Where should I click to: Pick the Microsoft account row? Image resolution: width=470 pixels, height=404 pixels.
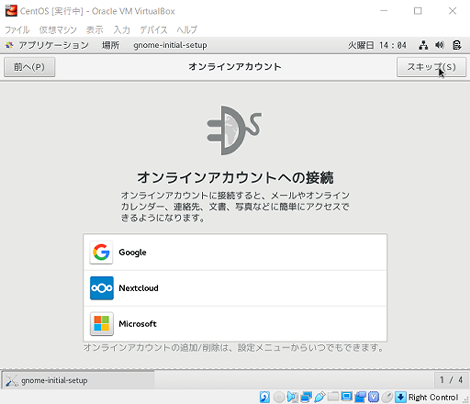235,324
